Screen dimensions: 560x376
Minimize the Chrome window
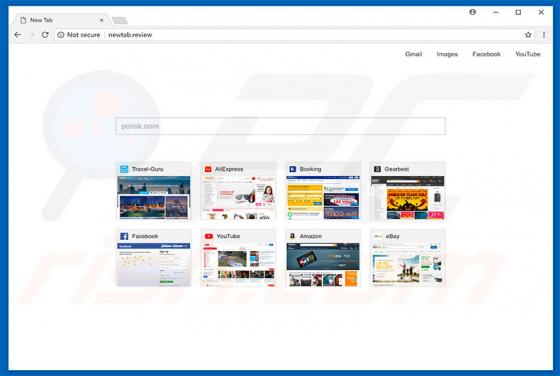(496, 12)
